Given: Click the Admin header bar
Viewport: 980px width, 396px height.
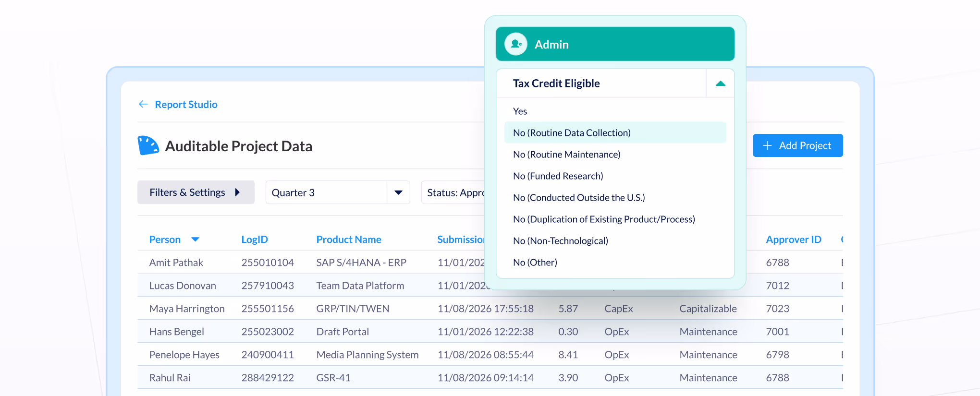Looking at the screenshot, I should coord(615,44).
